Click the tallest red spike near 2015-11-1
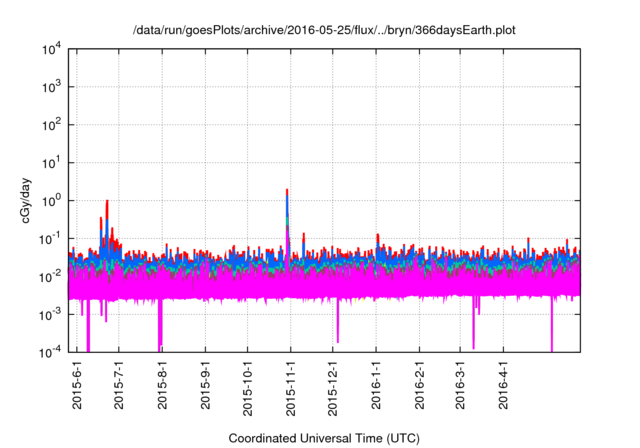The image size is (640, 448). coord(287,192)
